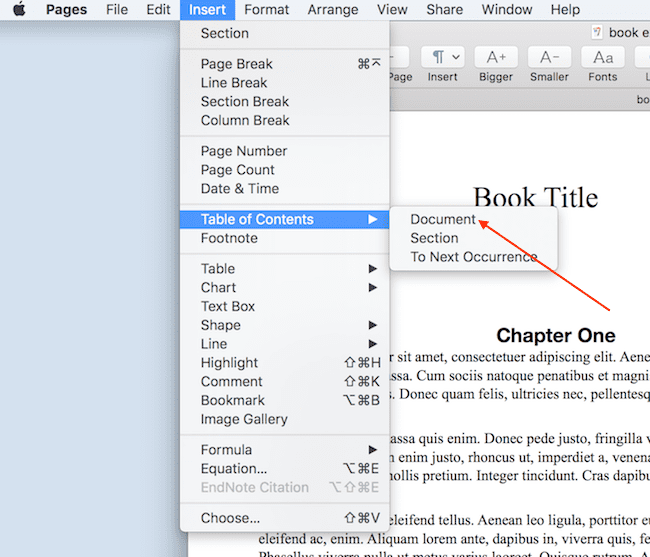
Task: Click the Bigger text size icon
Action: pyautogui.click(x=496, y=58)
